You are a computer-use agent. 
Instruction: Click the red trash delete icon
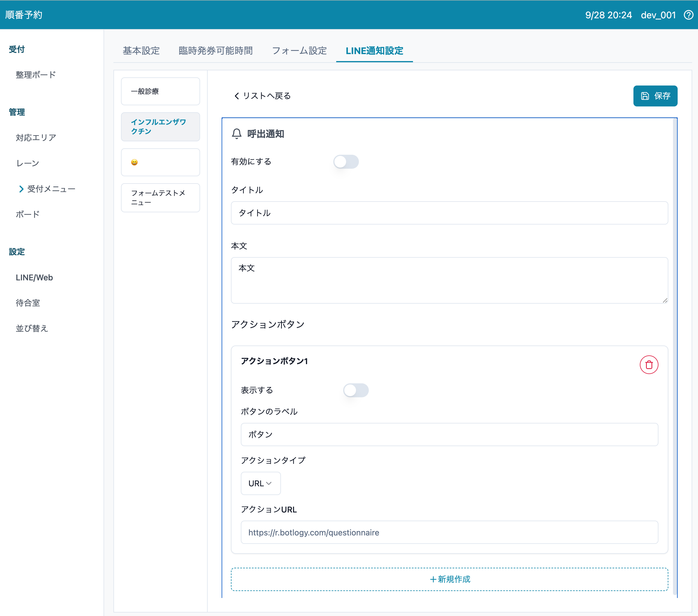point(649,365)
